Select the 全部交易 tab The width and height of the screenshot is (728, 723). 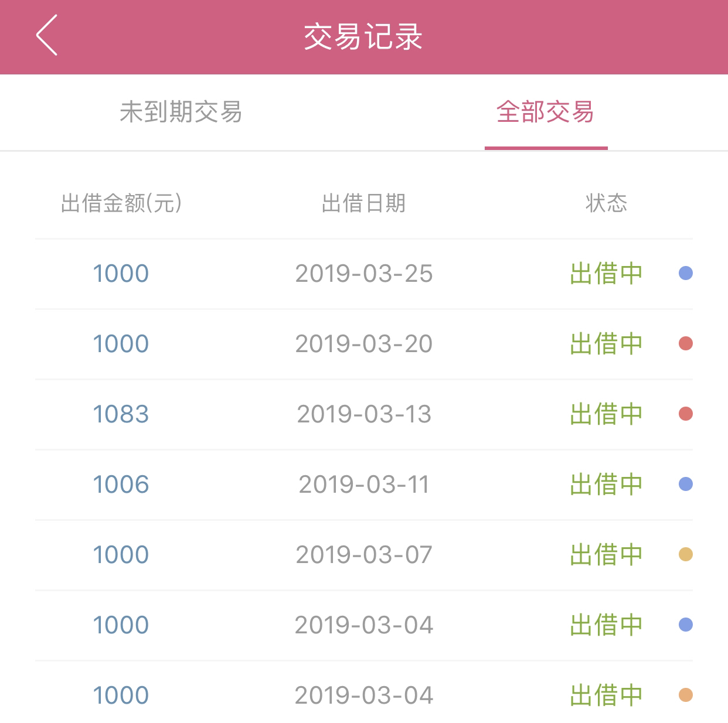coord(546,112)
